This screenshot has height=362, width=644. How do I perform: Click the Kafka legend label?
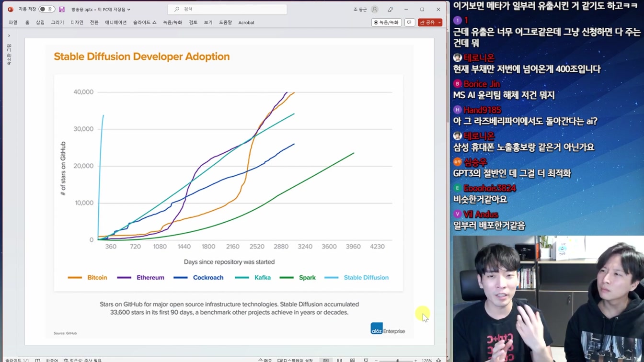263,278
